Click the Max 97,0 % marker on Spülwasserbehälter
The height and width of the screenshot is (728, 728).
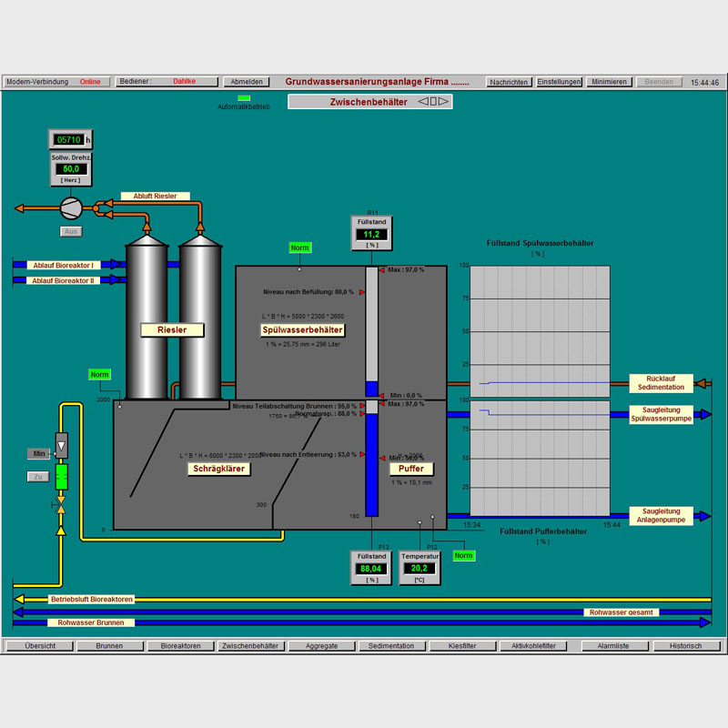pyautogui.click(x=382, y=270)
